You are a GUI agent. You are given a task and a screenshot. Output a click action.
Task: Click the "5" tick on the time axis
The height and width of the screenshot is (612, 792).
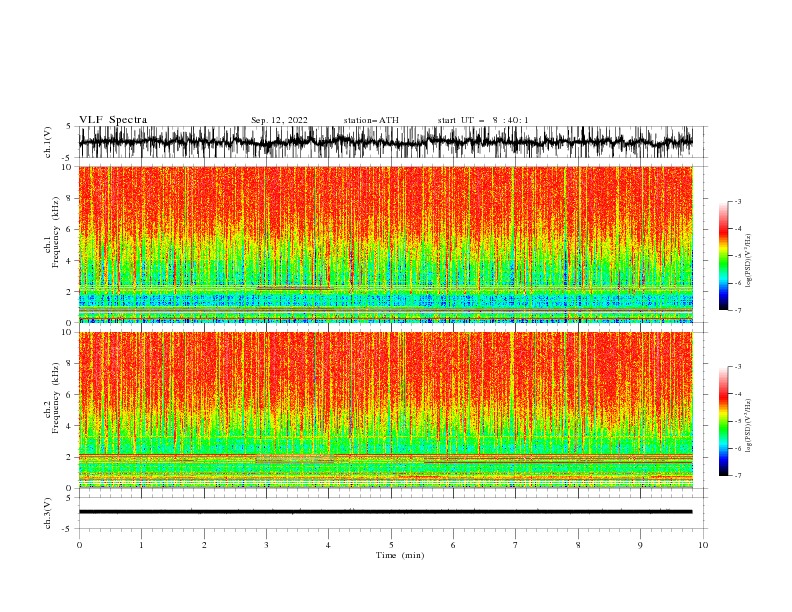pos(391,545)
